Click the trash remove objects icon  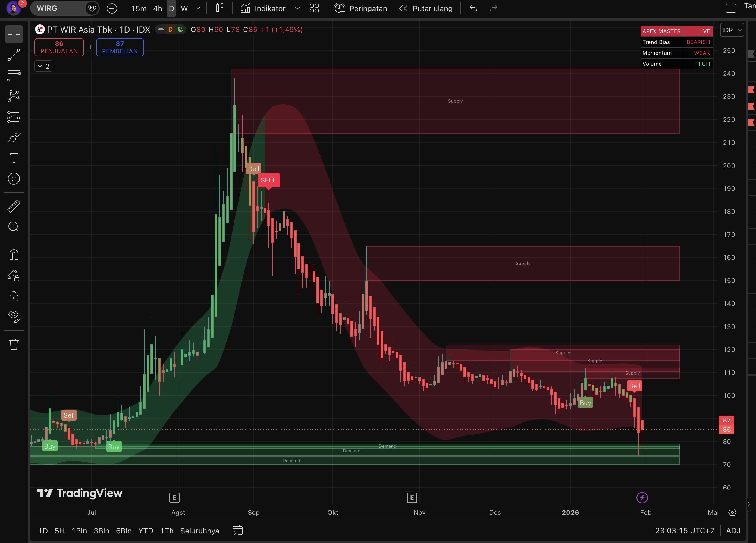point(14,344)
